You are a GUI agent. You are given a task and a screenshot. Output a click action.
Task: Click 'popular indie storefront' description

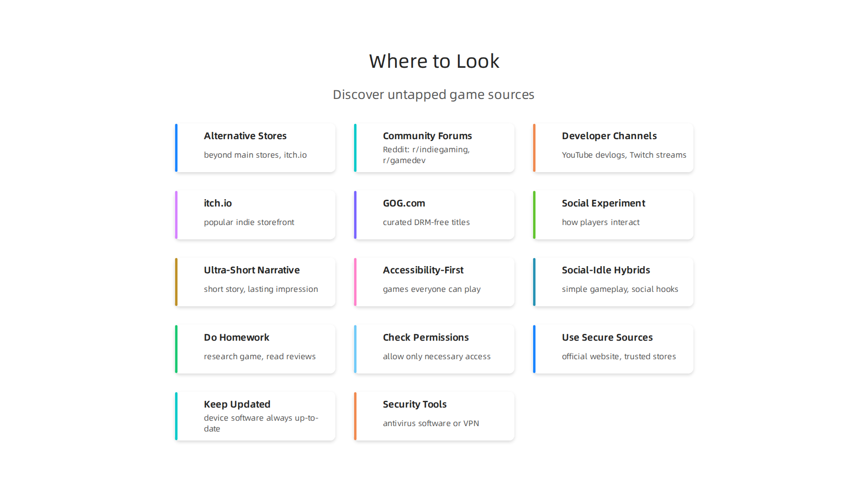tap(249, 222)
